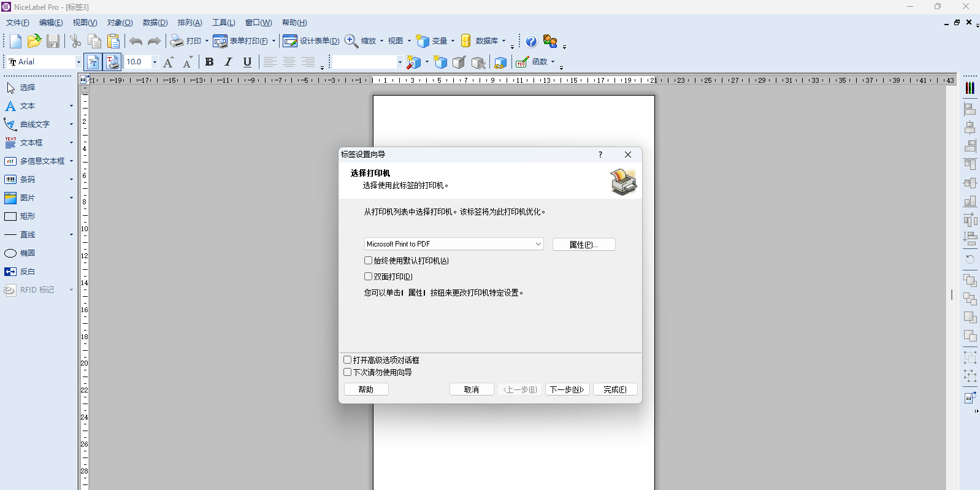Image resolution: width=980 pixels, height=490 pixels.
Task: Click the blue Help question mark icon
Action: pos(531,41)
